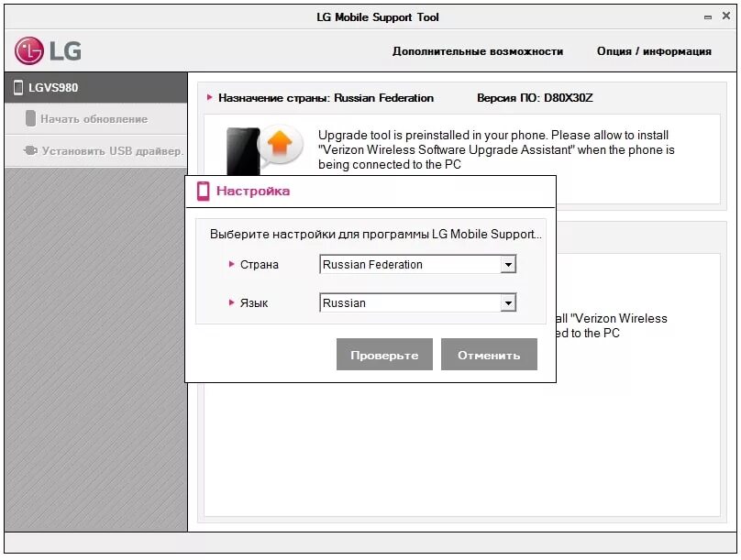Click the LG Mobile Support Tool title
This screenshot has height=560, width=741.
pos(378,17)
